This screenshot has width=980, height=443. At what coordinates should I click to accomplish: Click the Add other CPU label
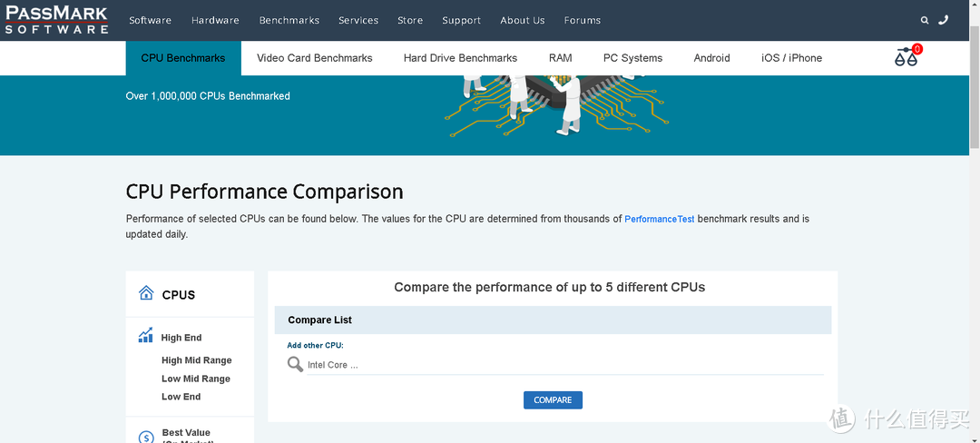pyautogui.click(x=315, y=346)
